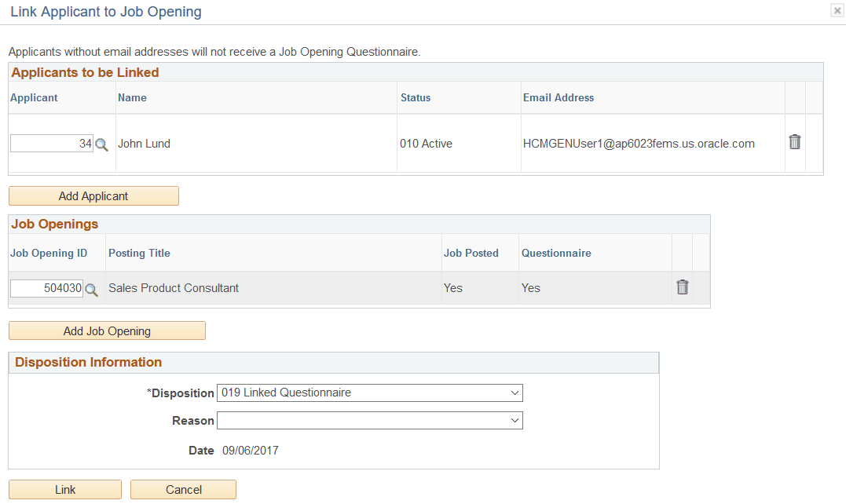Image resolution: width=846 pixels, height=504 pixels.
Task: Sort by the Applicant column header
Action: (x=35, y=97)
